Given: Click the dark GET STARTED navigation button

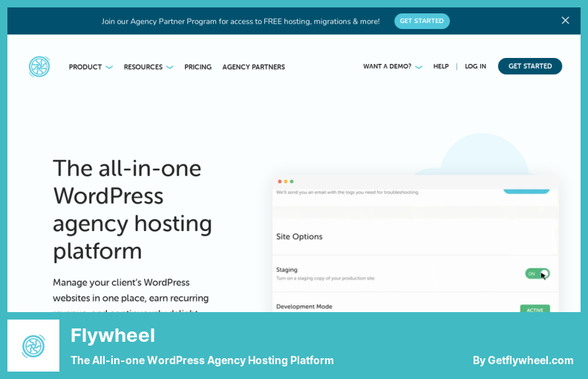Looking at the screenshot, I should coord(530,66).
